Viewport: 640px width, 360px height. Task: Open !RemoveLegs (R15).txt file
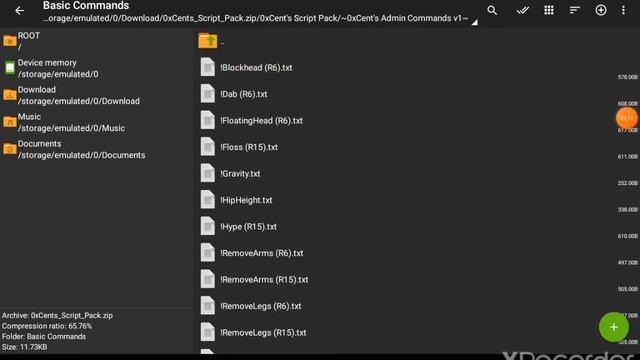[x=416, y=333]
